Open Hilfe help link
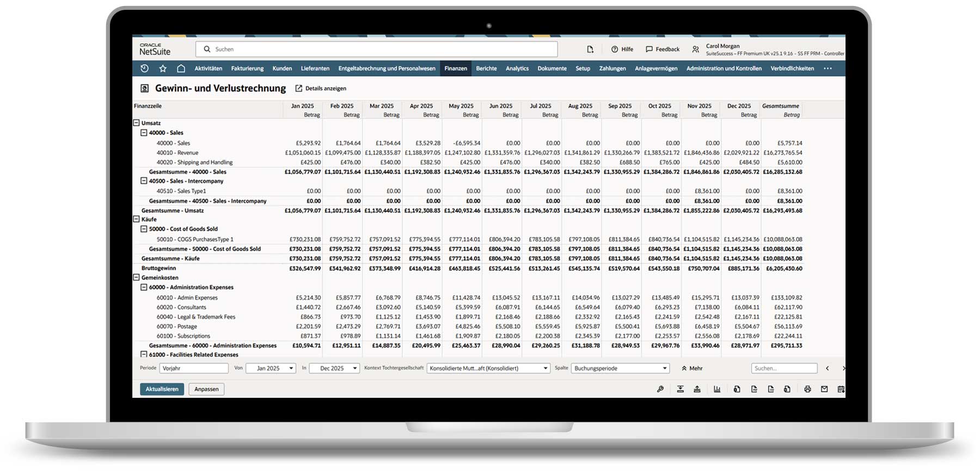The height and width of the screenshot is (473, 980). coord(622,49)
